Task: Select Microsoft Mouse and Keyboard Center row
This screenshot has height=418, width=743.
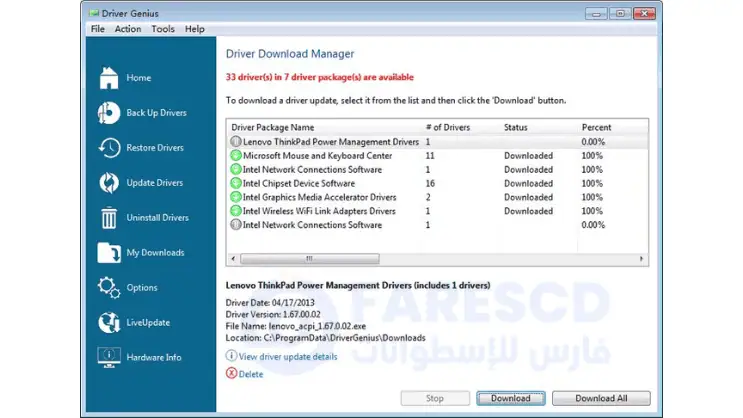Action: click(316, 156)
